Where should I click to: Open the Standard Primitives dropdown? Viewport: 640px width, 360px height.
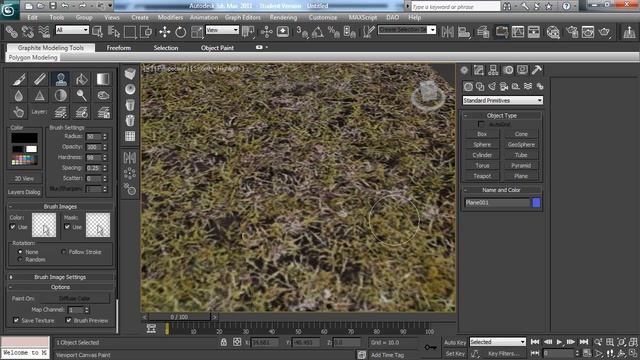click(x=502, y=100)
